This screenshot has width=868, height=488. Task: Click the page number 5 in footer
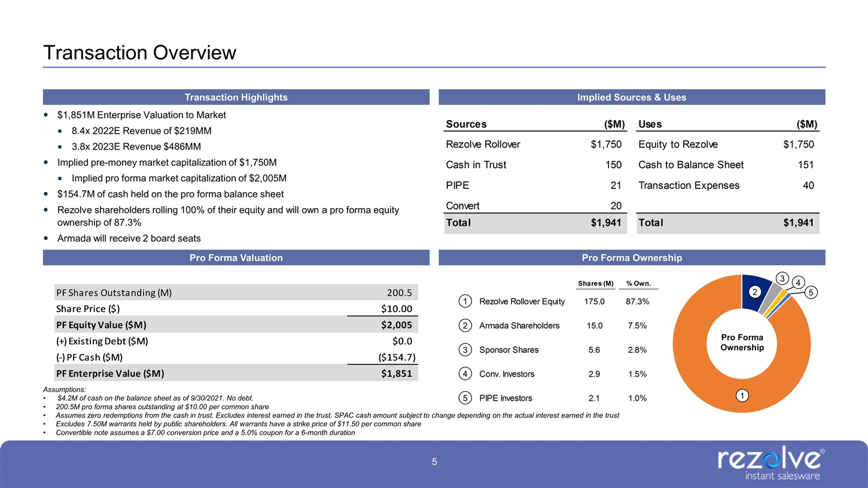click(x=434, y=462)
